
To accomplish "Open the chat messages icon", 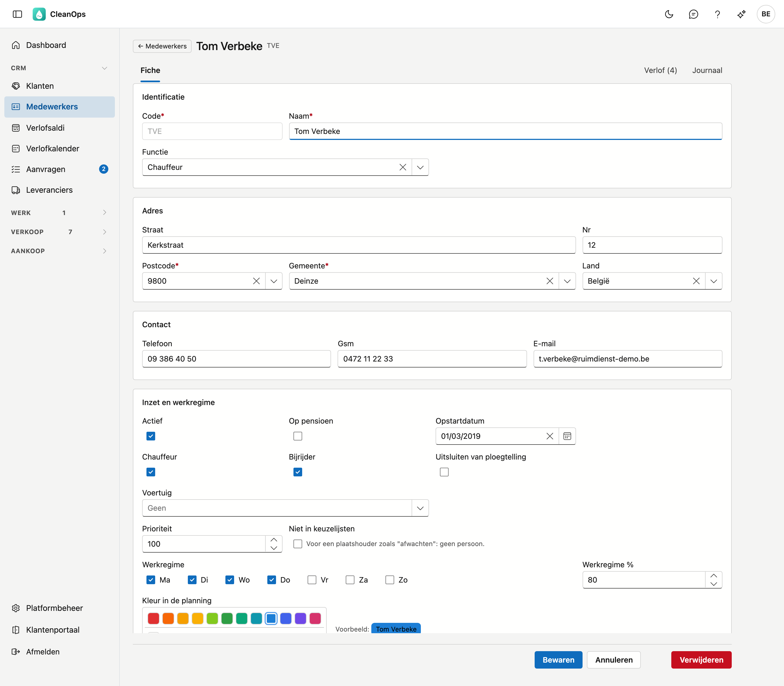I will (693, 14).
